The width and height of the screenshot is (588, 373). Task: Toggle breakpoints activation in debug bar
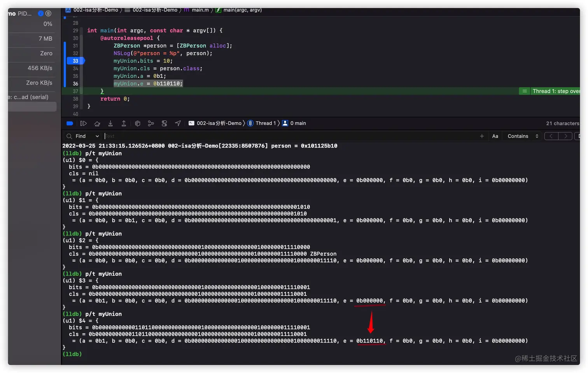point(70,123)
